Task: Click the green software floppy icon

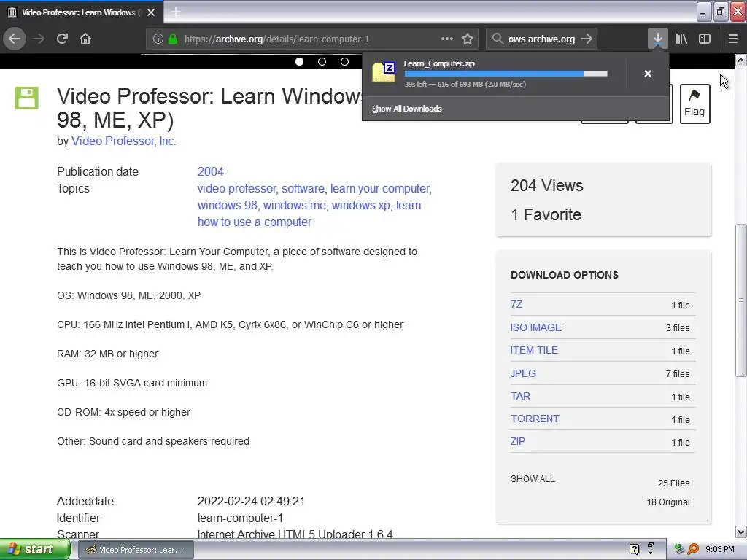Action: pyautogui.click(x=27, y=98)
